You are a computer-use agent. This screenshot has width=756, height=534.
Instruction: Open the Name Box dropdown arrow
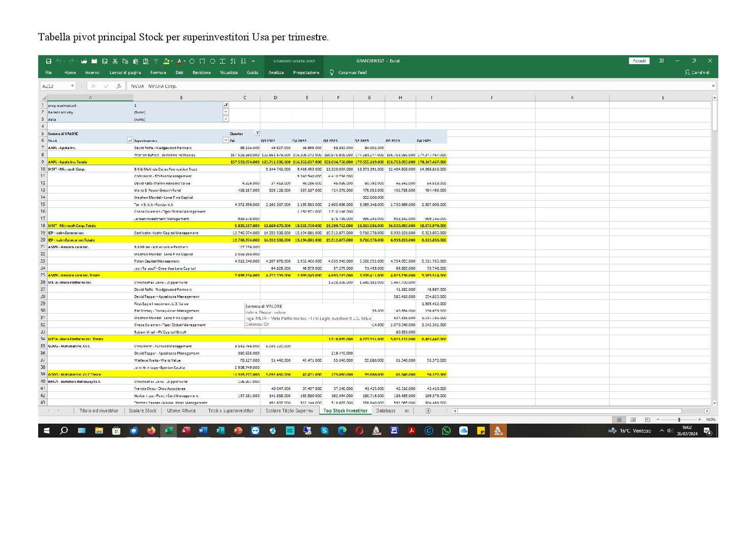point(73,86)
